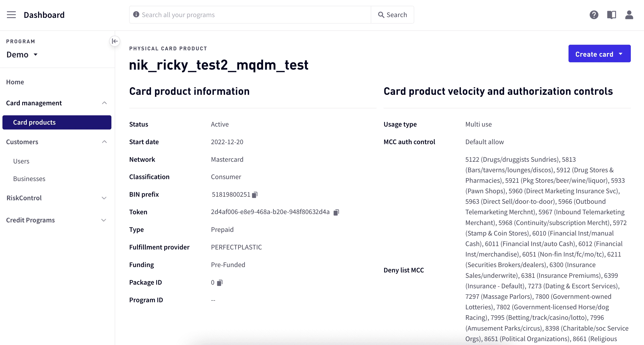Click the magnifier icon beside Search
The height and width of the screenshot is (345, 644).
point(381,15)
